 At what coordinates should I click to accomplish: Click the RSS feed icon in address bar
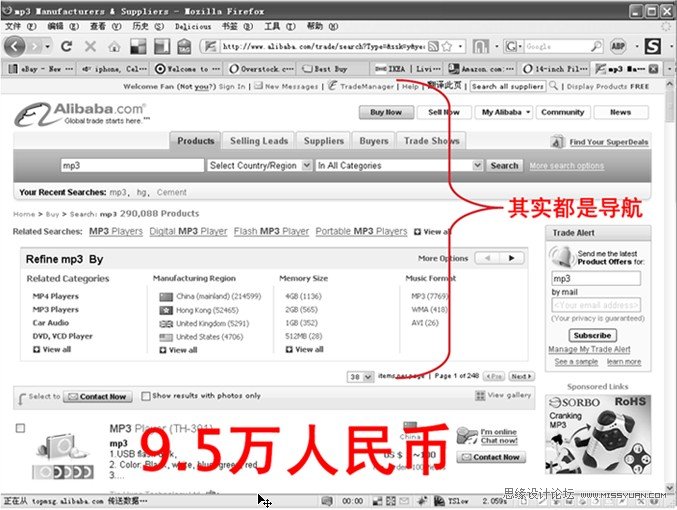433,46
